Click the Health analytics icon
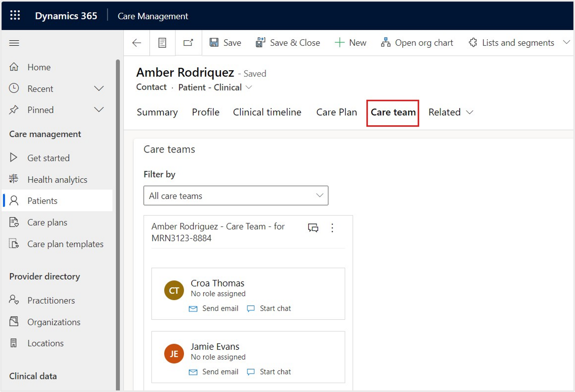 click(14, 179)
